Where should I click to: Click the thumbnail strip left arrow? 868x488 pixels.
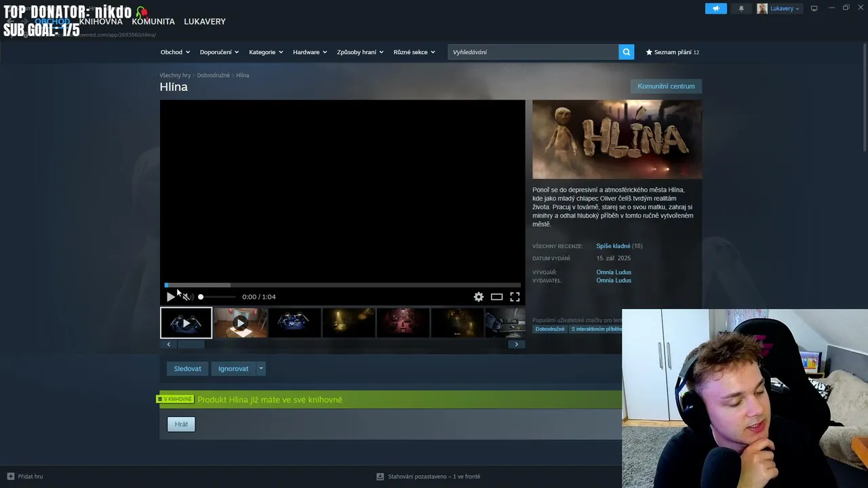tap(168, 344)
